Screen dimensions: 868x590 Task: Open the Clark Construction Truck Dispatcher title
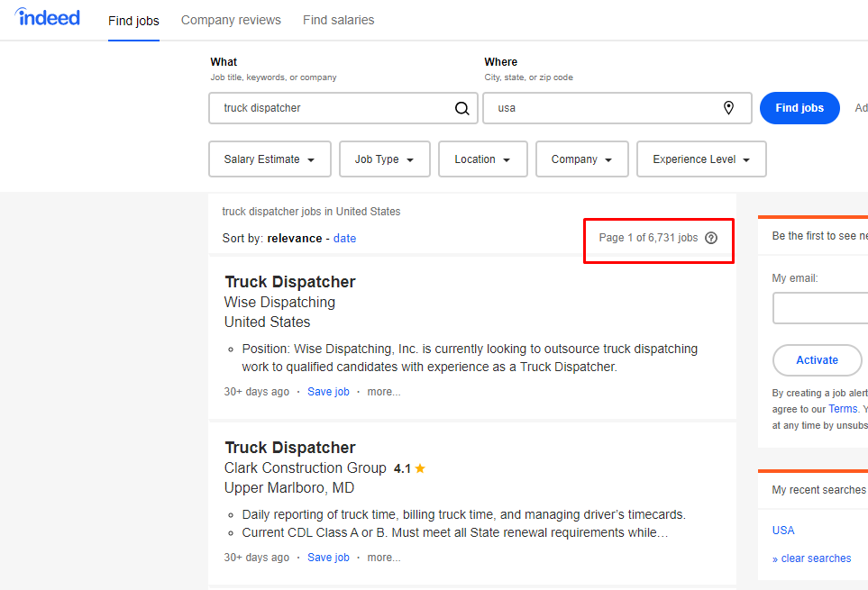point(290,448)
